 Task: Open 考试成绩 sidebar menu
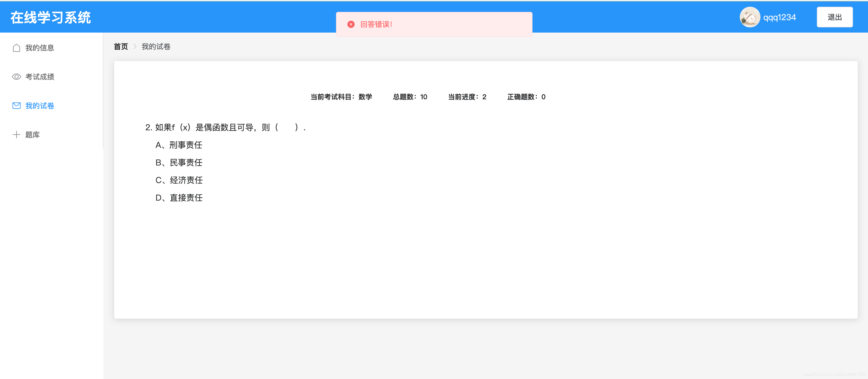40,77
